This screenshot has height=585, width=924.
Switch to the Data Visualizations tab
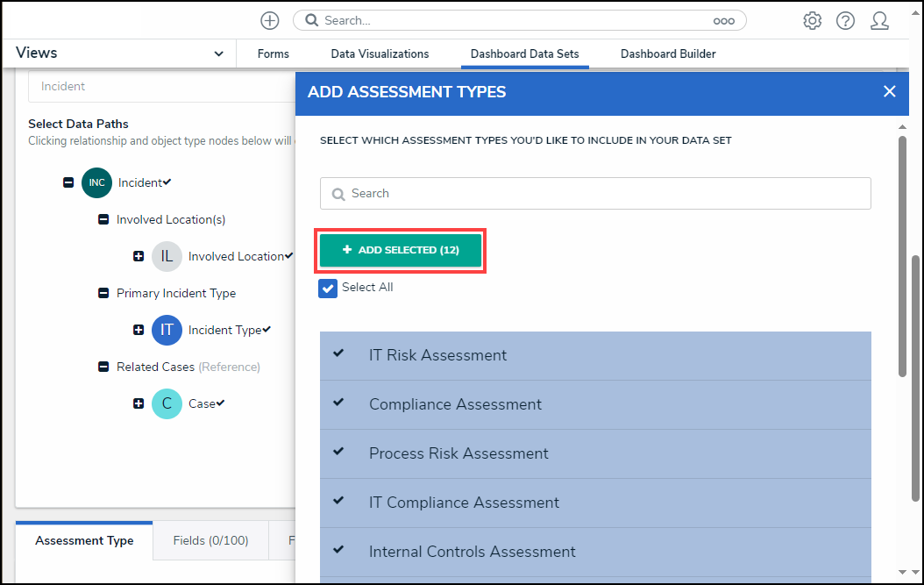380,54
